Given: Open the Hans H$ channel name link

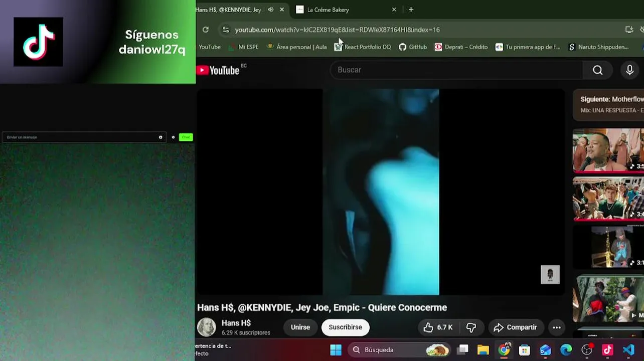Looking at the screenshot, I should 236,323.
